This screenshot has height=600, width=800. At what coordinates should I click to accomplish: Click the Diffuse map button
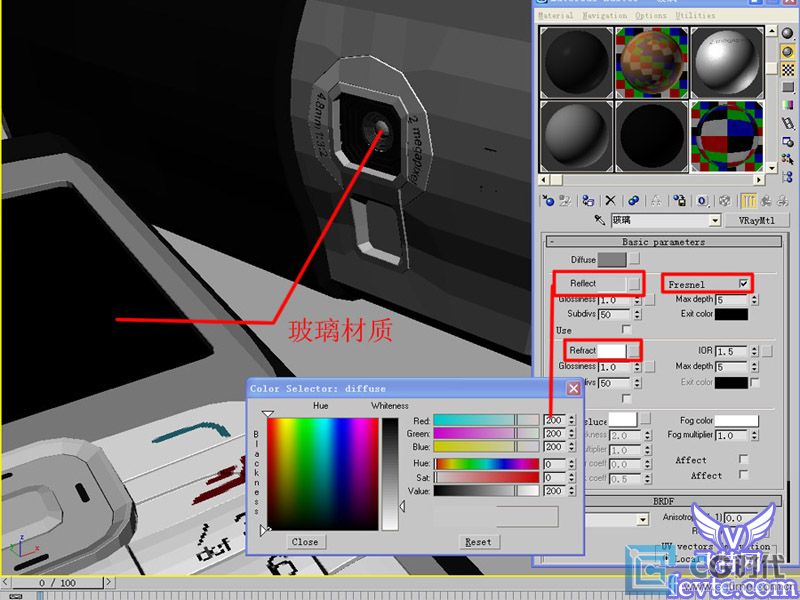[634, 259]
